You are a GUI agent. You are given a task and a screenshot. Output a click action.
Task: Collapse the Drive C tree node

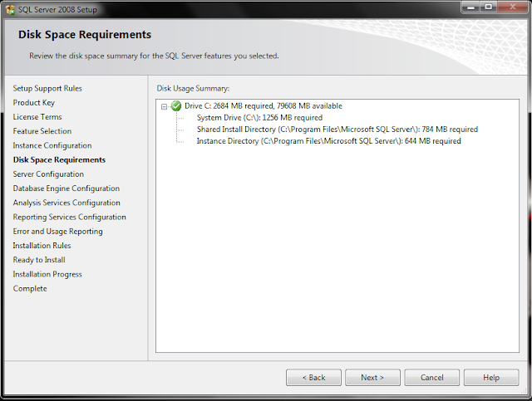pyautogui.click(x=165, y=107)
